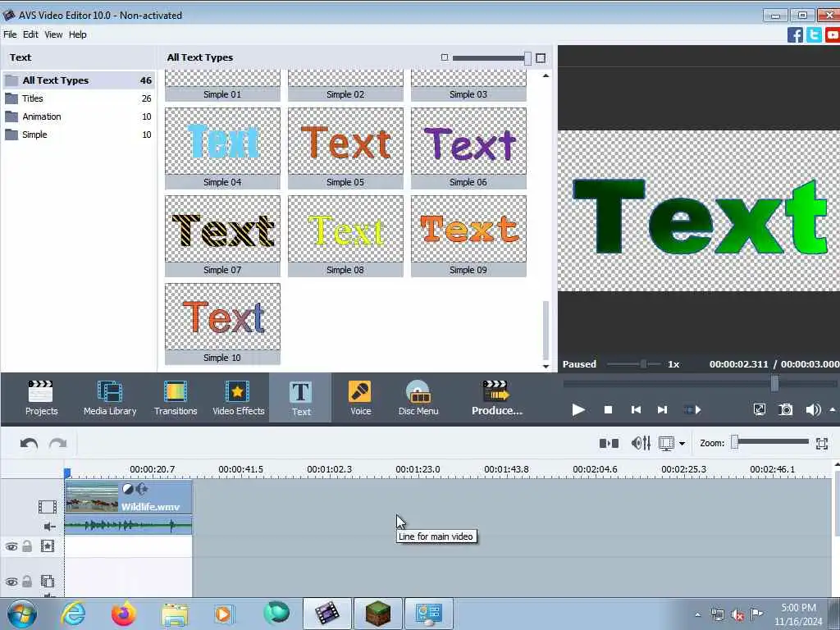Select the Wildlife.wmv clip on the timeline
Screen dimensions: 840x630
click(x=128, y=497)
